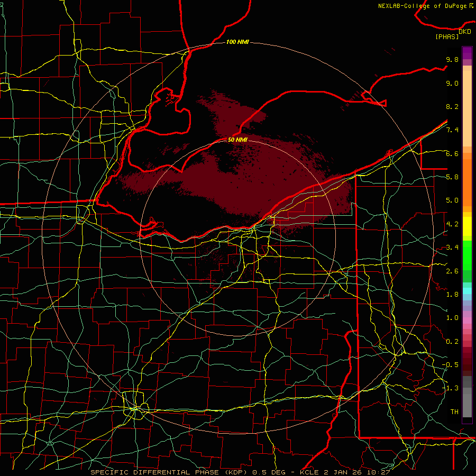
Task: Click the cyan segment of the color bar
Action: pyautogui.click(x=467, y=291)
